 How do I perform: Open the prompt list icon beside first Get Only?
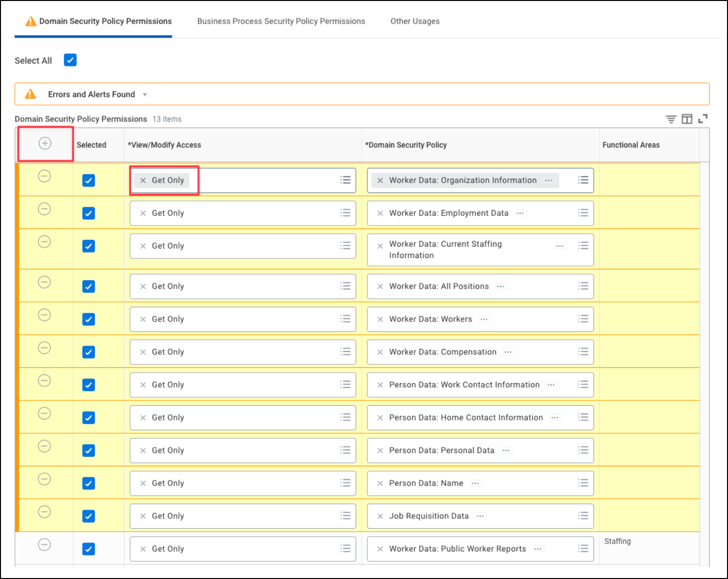(345, 180)
